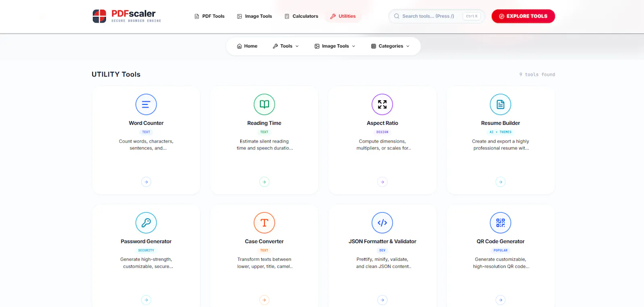Click the PDFscaler logo icon
This screenshot has height=307, width=644.
pos(99,16)
